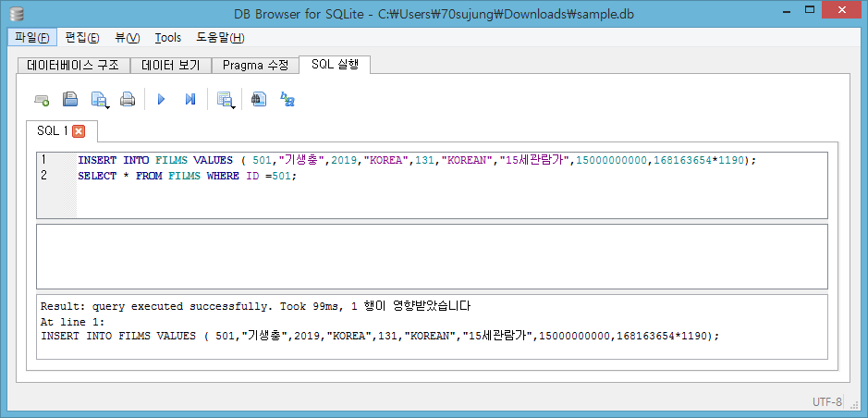Click the 'Result: query executed successfully' message
Image resolution: width=868 pixels, height=418 pixels.
(x=255, y=305)
